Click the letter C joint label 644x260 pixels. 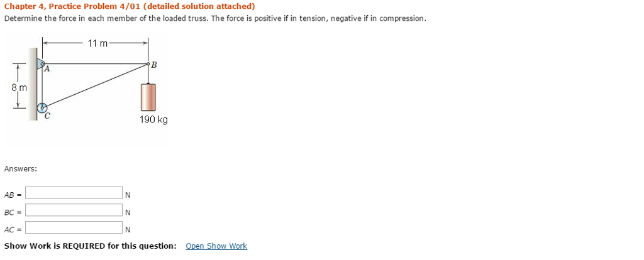[x=47, y=116]
